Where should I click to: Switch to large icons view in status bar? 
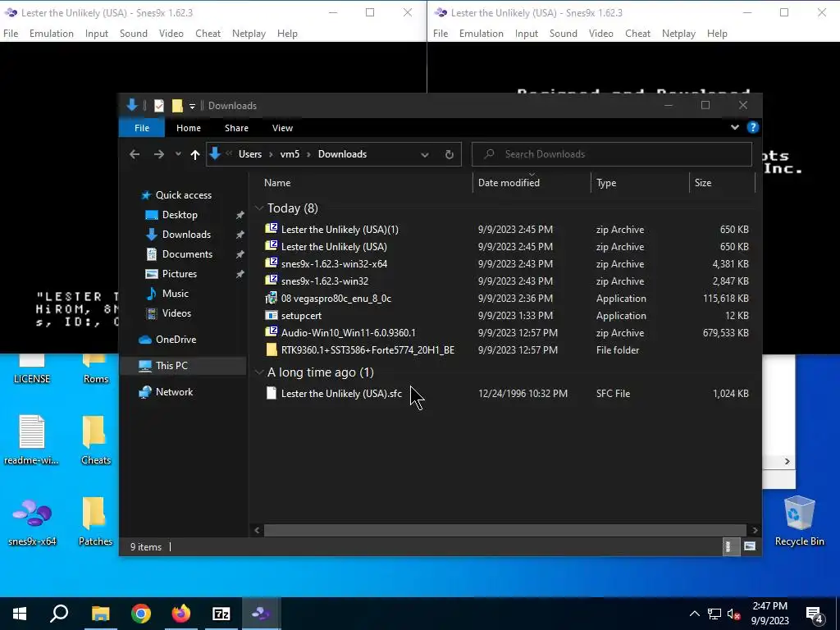750,547
